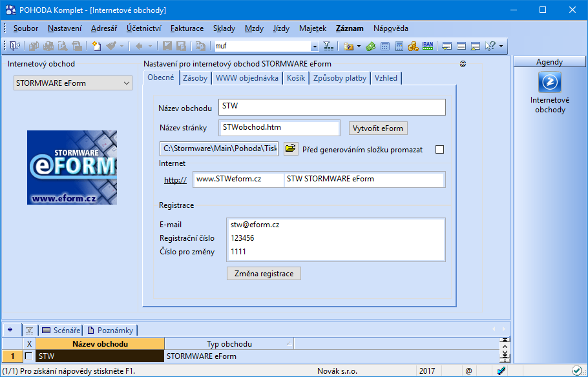This screenshot has height=377, width=588.
Task: Click the panel with up arrow icon
Action: pyautogui.click(x=476, y=46)
